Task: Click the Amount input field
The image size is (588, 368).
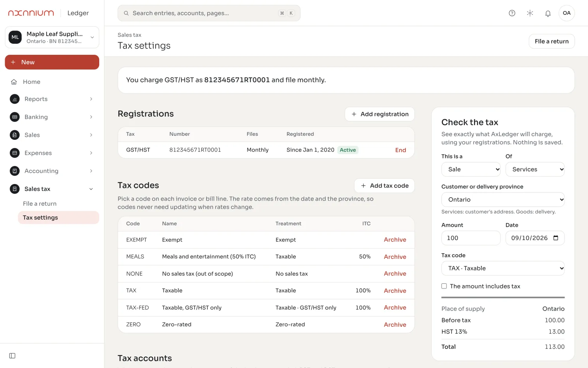Action: pos(471,238)
